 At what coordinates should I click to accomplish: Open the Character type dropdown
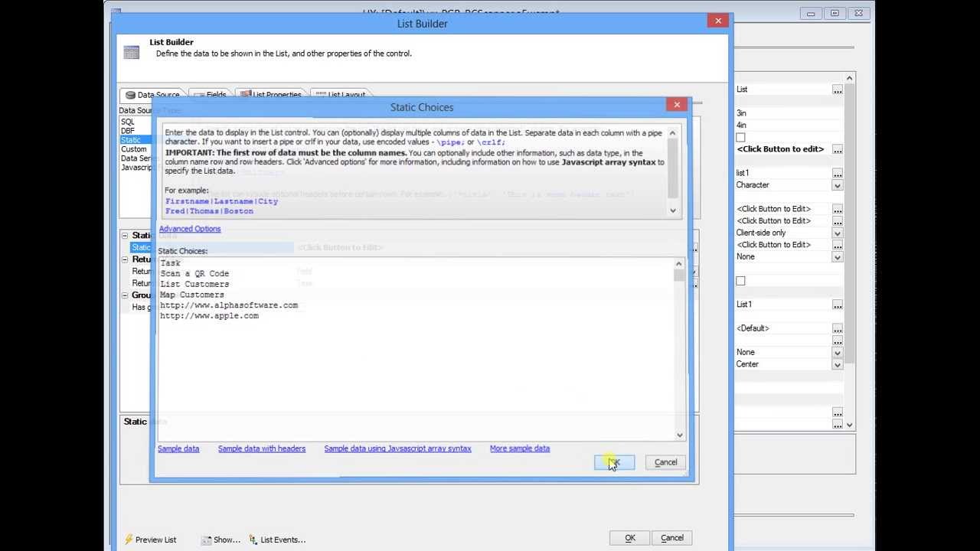pyautogui.click(x=838, y=185)
